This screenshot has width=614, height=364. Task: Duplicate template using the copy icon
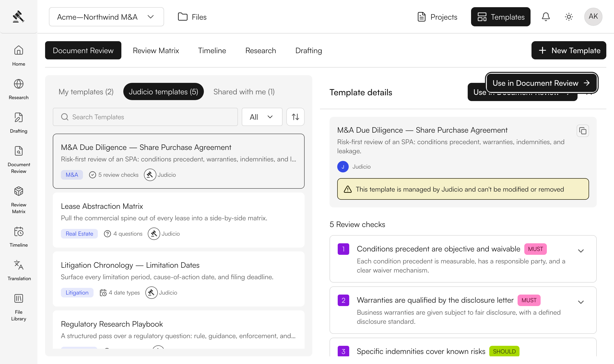[583, 131]
